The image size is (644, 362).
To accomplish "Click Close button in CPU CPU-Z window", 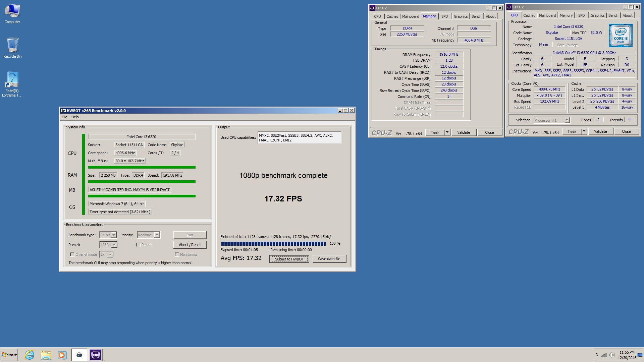I will (626, 131).
